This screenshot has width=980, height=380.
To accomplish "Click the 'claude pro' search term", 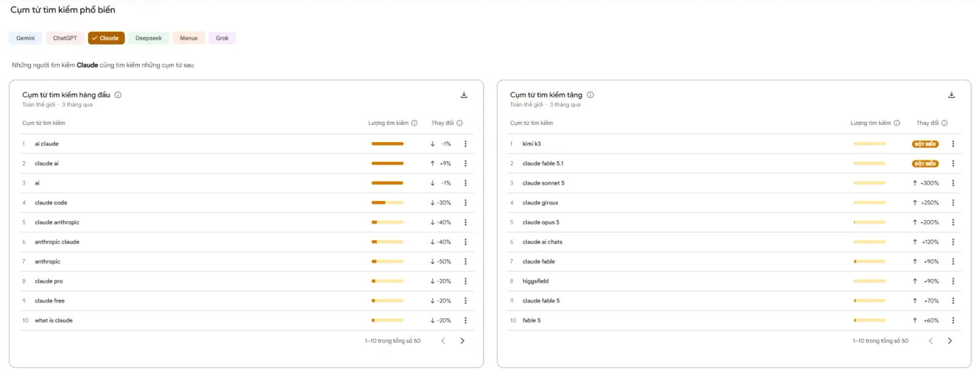I will pyautogui.click(x=48, y=281).
